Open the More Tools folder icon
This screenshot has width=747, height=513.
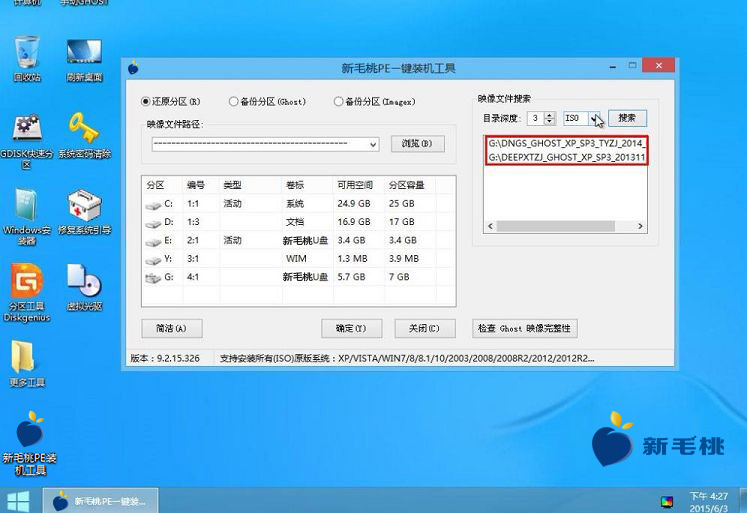click(x=27, y=363)
